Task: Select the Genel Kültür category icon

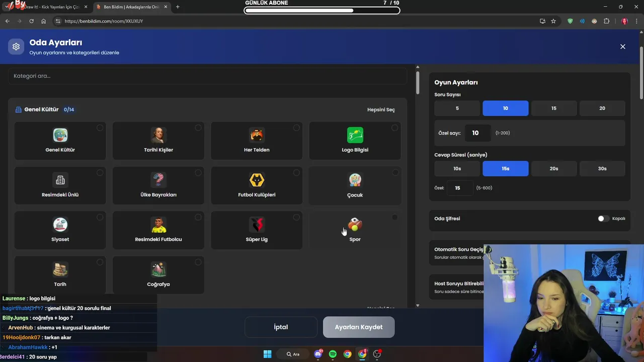Action: (60, 135)
